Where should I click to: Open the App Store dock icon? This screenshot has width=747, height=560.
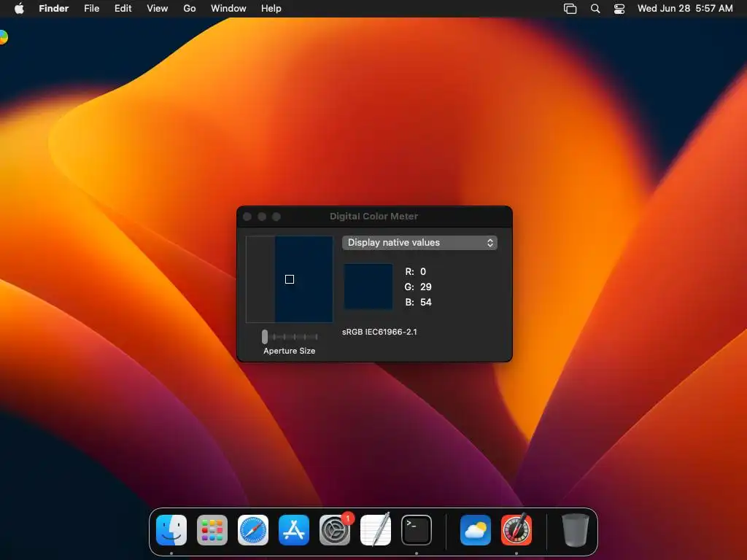point(294,529)
